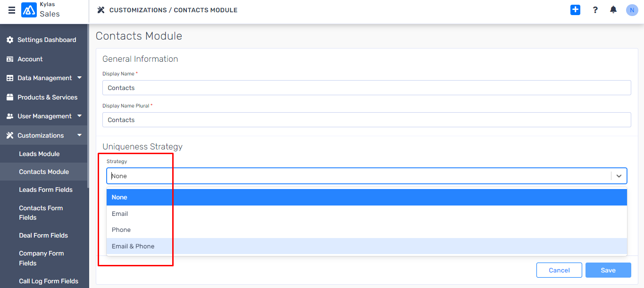Click the Products & Services box icon
The height and width of the screenshot is (288, 644).
10,97
